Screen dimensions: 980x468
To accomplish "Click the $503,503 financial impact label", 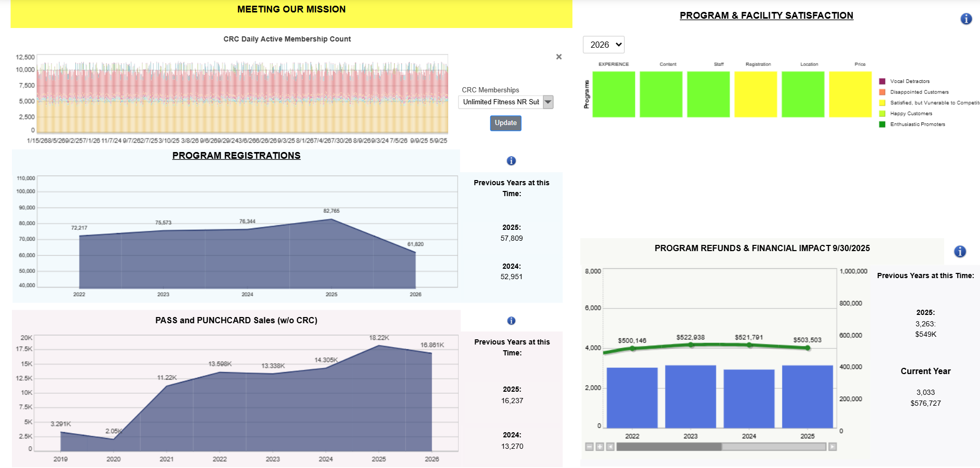I will (808, 340).
